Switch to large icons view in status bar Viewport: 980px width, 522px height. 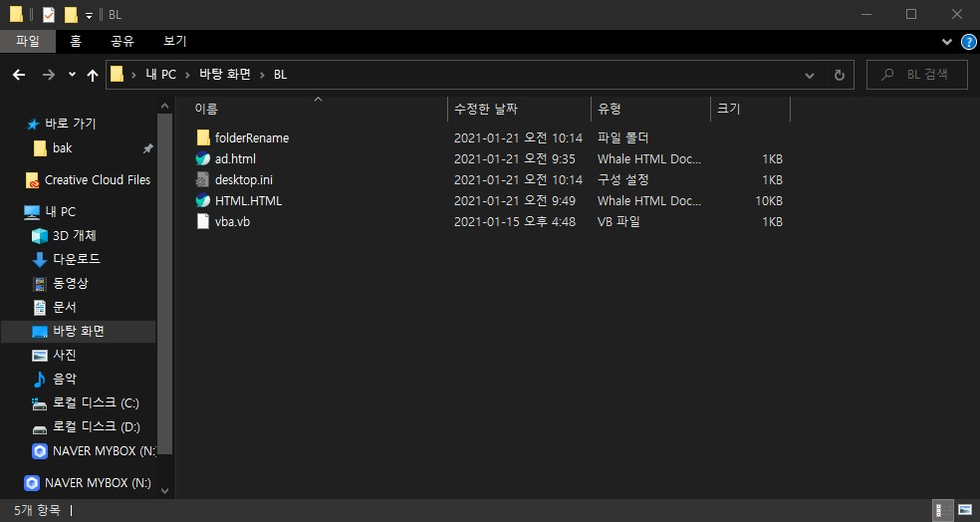point(965,510)
